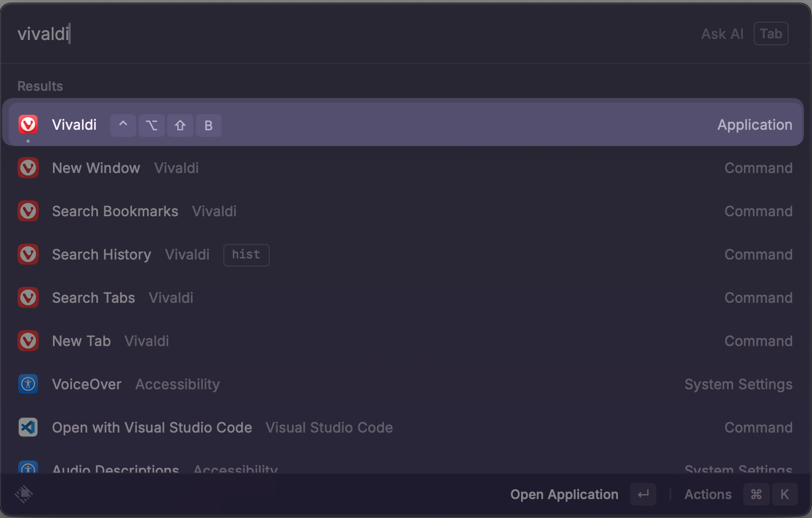Viewport: 812px width, 518px height.
Task: Click the Search Bookmarks Vivaldi icon
Action: (x=28, y=211)
